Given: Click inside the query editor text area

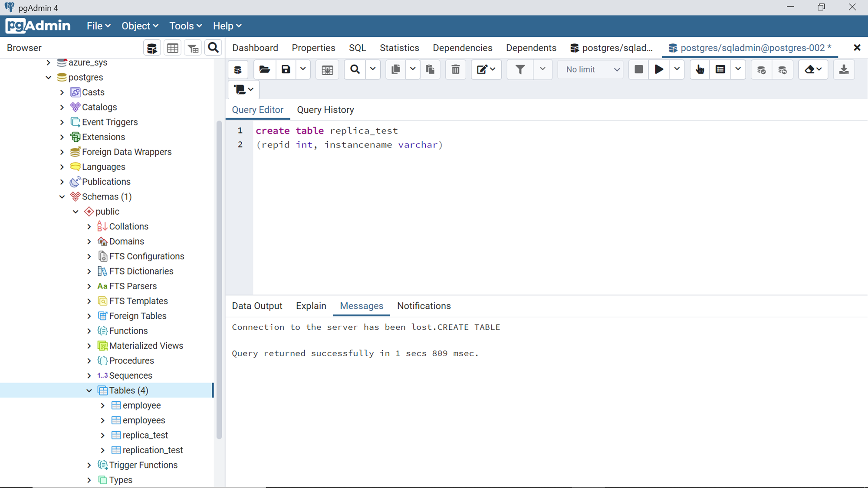Looking at the screenshot, I should click(521, 217).
